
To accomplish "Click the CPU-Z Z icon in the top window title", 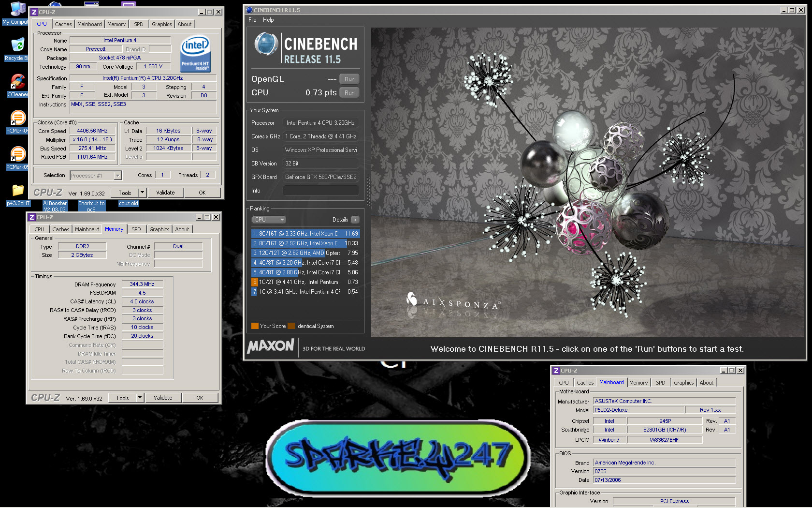I will [34, 12].
